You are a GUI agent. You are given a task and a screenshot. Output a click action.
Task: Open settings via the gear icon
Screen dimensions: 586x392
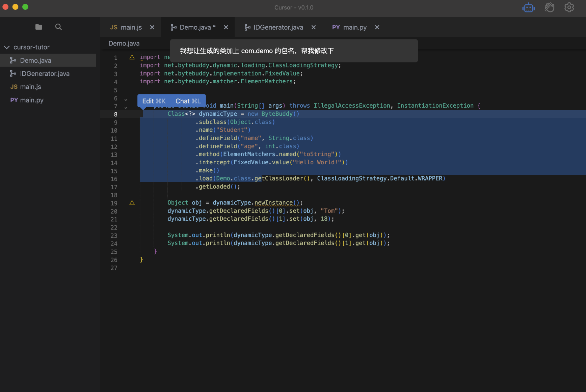(569, 7)
